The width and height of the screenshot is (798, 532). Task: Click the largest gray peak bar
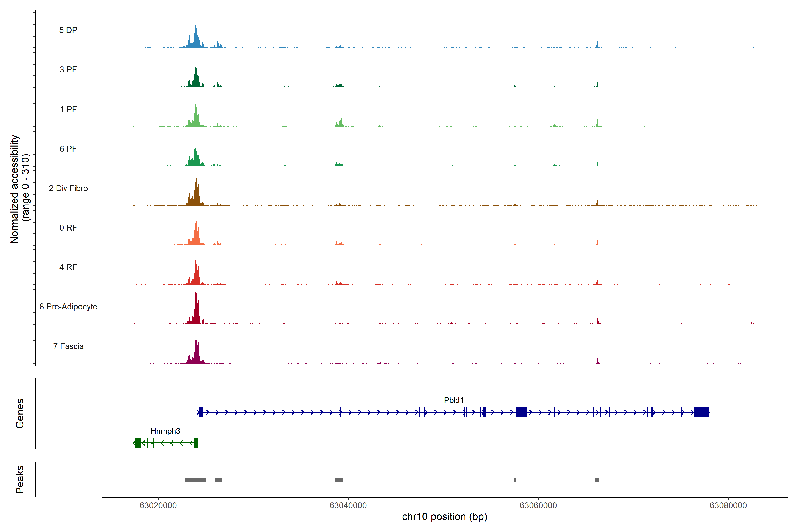[195, 480]
